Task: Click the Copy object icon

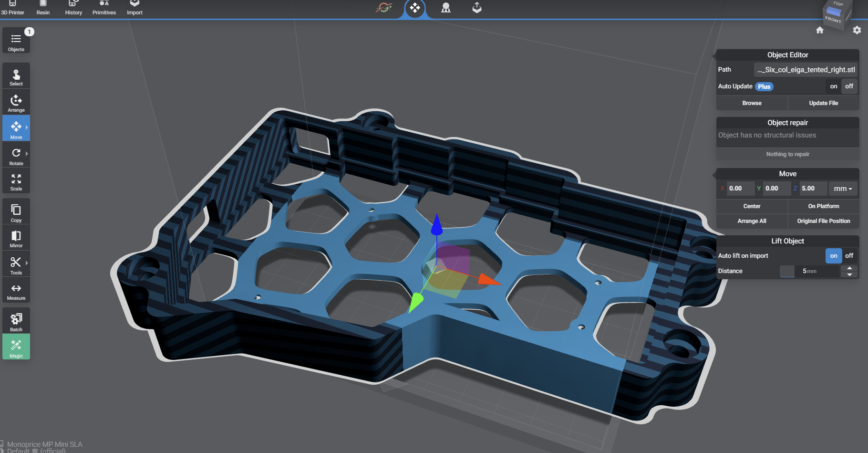Action: (16, 212)
